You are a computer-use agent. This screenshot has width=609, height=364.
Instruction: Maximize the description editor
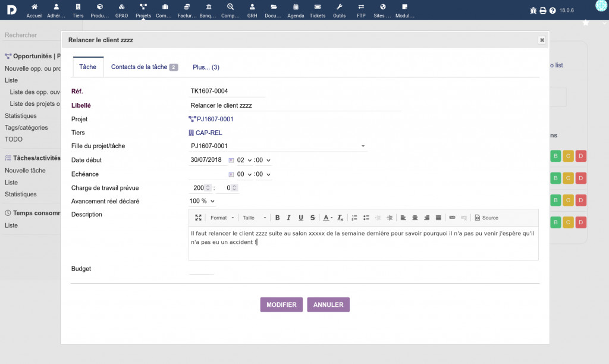click(x=198, y=218)
